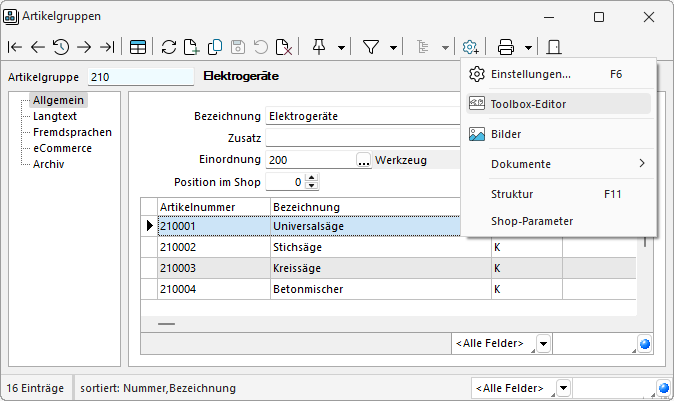Choose Einstellungen... in the menu
The width and height of the screenshot is (674, 401).
pos(531,74)
